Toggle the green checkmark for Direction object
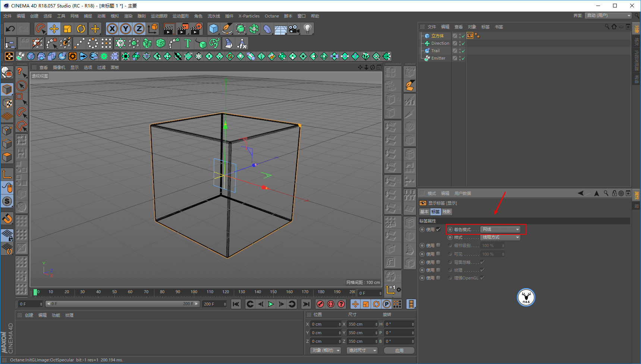 (x=464, y=44)
